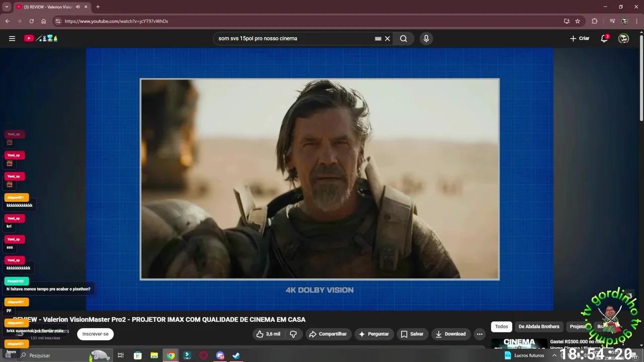Click the address bar URL
This screenshot has height=362, width=644.
116,21
